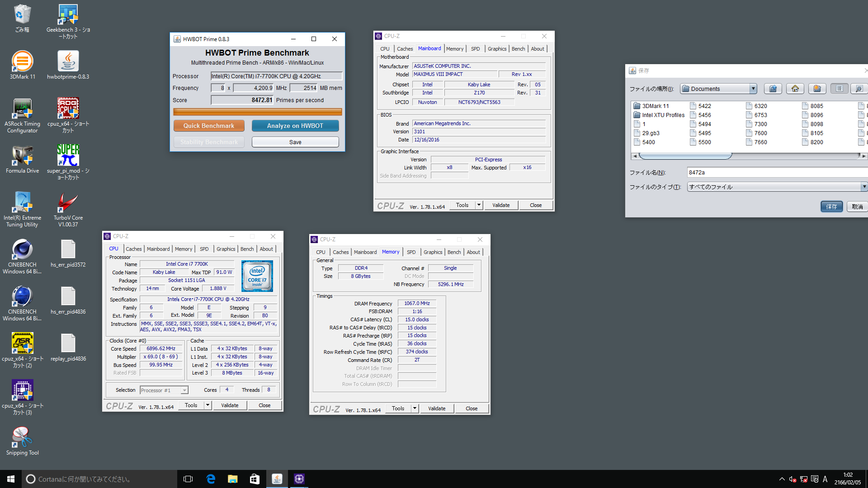Click the save dialog horizontal scrollbar
Viewport: 868px width, 488px height.
[685, 156]
